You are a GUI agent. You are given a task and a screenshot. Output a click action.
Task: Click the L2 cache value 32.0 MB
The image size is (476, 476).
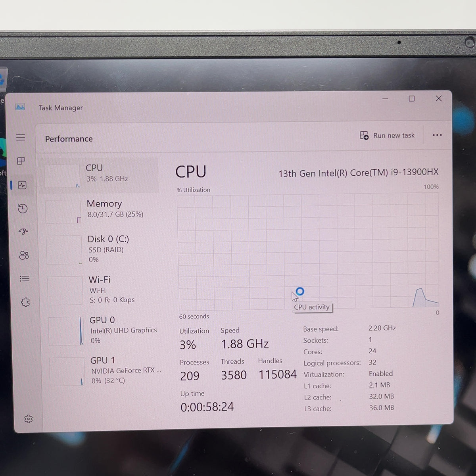click(x=382, y=396)
